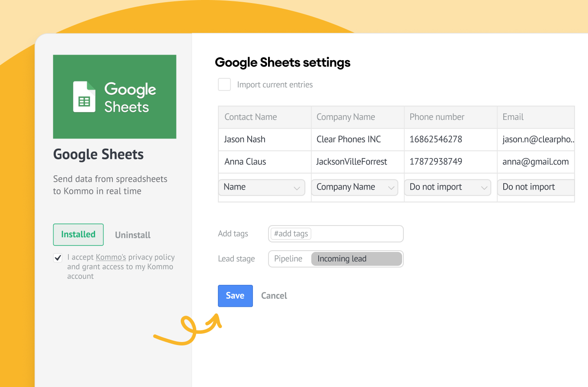Image resolution: width=588 pixels, height=387 pixels.
Task: Open the Phone number Do not import dropdown
Action: coord(447,187)
